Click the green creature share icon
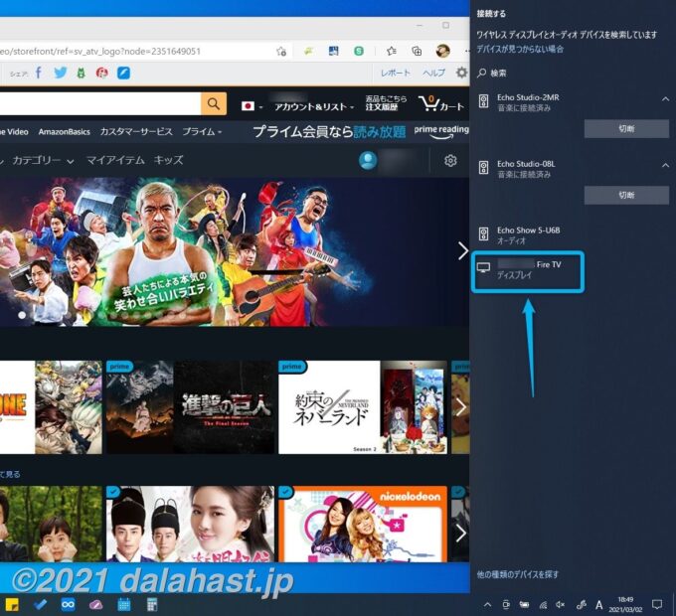This screenshot has width=676, height=616. [82, 73]
